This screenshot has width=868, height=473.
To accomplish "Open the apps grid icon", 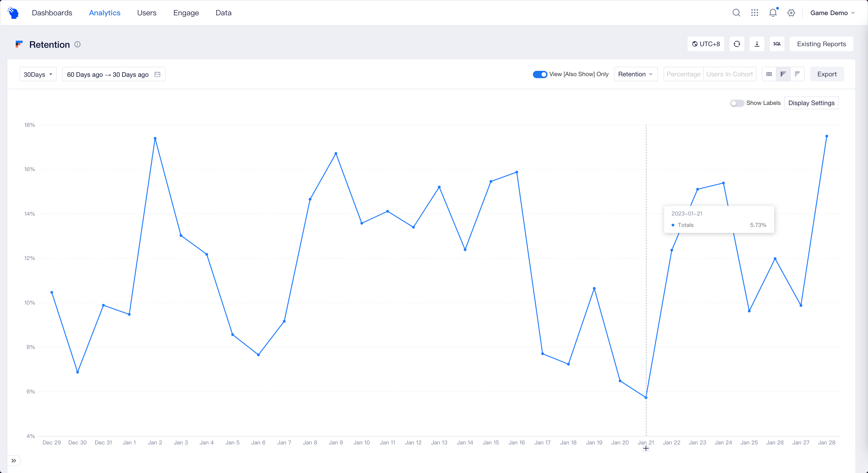I will tap(754, 13).
